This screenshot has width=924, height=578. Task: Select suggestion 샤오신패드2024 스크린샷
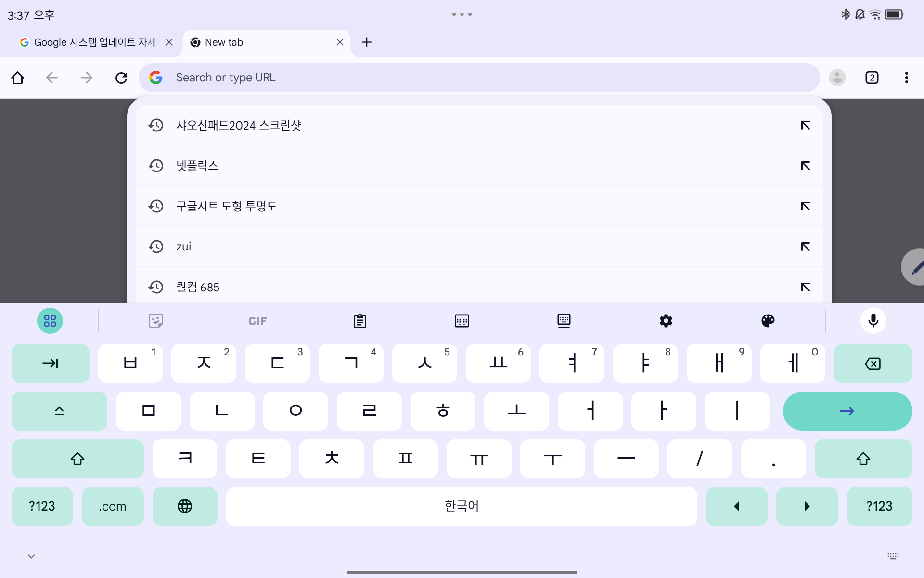[479, 125]
